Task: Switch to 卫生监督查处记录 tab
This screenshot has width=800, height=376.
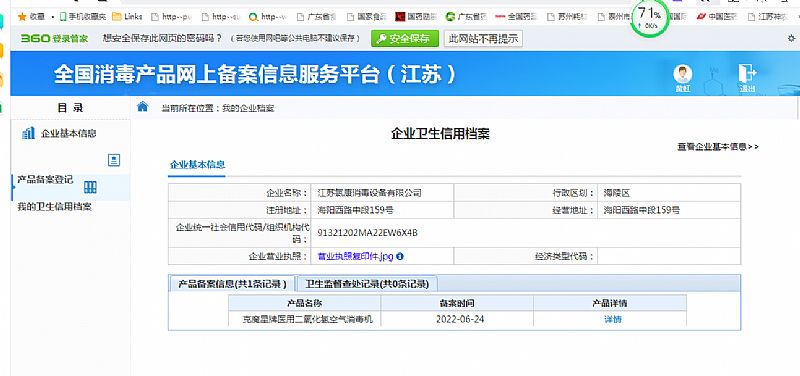Action: coord(367,284)
